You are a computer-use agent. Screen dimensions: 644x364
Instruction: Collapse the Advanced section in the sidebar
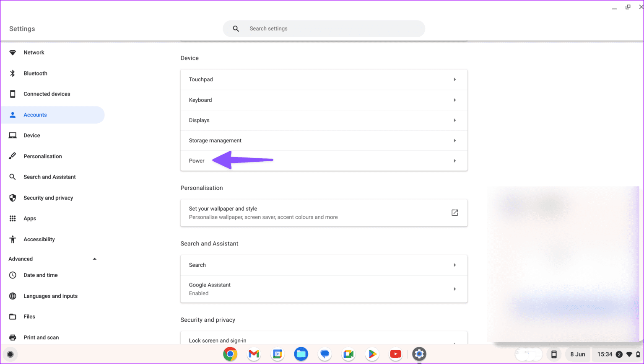(94, 258)
